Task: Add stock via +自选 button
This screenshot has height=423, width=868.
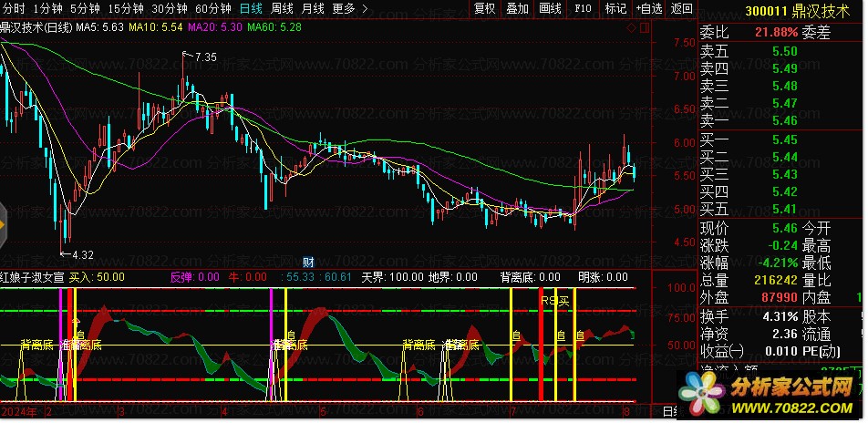Action: [x=649, y=8]
